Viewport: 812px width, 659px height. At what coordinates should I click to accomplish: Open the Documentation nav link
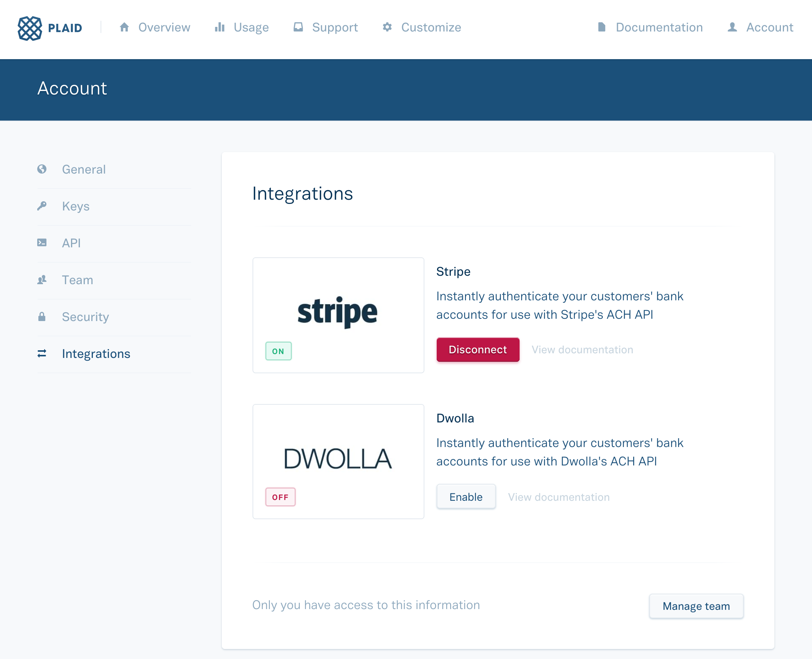pyautogui.click(x=650, y=27)
